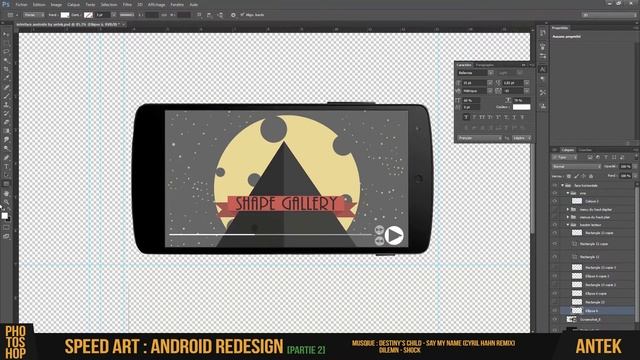Open the layer filter Type dropdown
This screenshot has height=360, width=640.
point(565,157)
